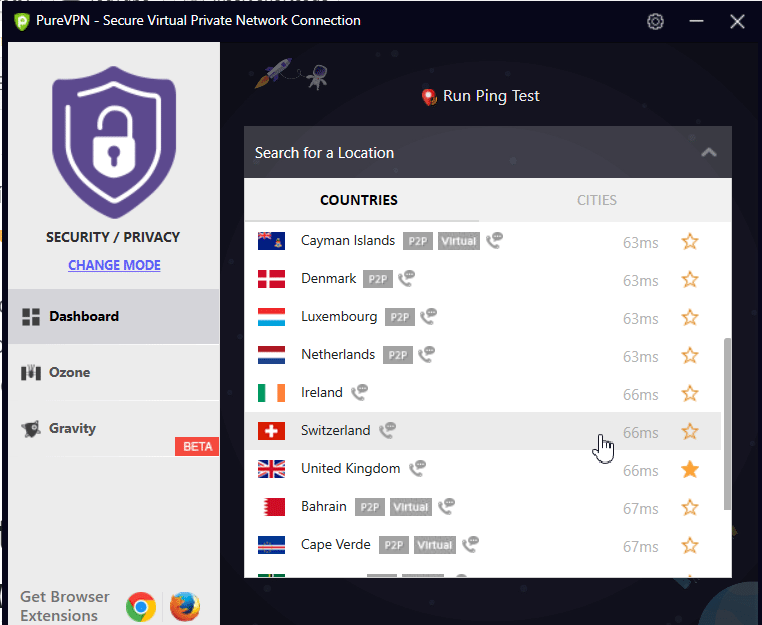Image resolution: width=762 pixels, height=625 pixels.
Task: Click the VoIP phone icon beside United Kingdom
Action: [x=417, y=468]
